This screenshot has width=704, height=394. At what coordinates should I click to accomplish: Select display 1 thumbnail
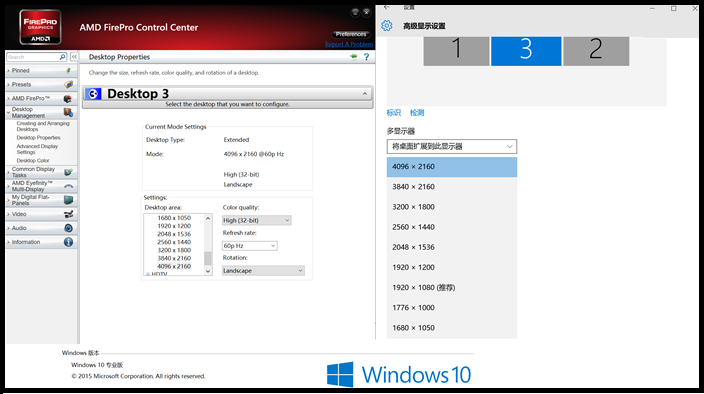pos(456,51)
